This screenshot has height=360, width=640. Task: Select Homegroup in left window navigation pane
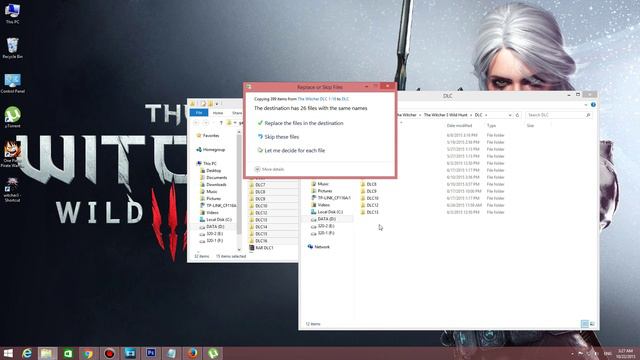click(211, 150)
